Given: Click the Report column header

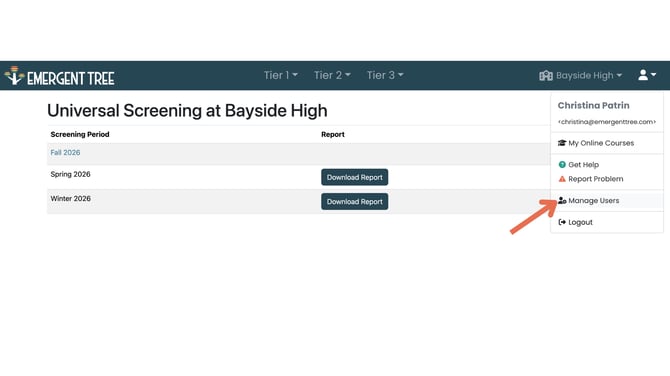Looking at the screenshot, I should tap(333, 134).
